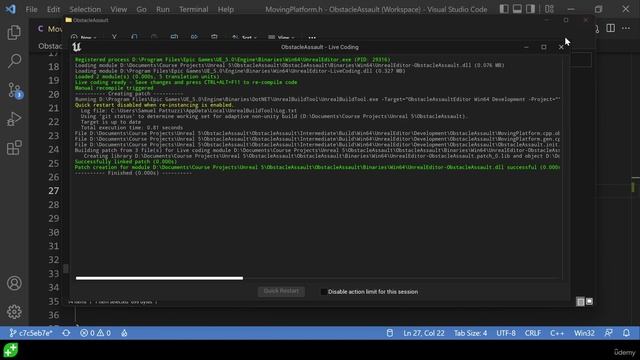Switch to large thumbnails view in the File Explorer window
640x360 pixels.
point(589,302)
